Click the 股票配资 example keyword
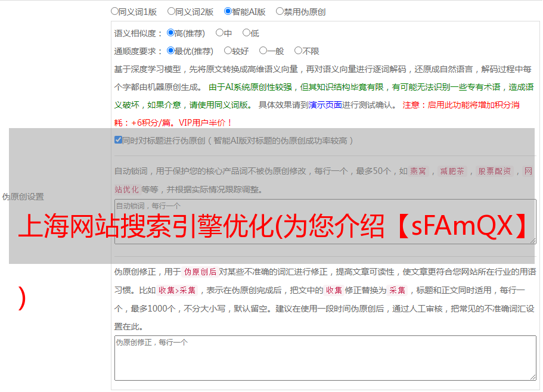The image size is (543, 392). [x=495, y=171]
